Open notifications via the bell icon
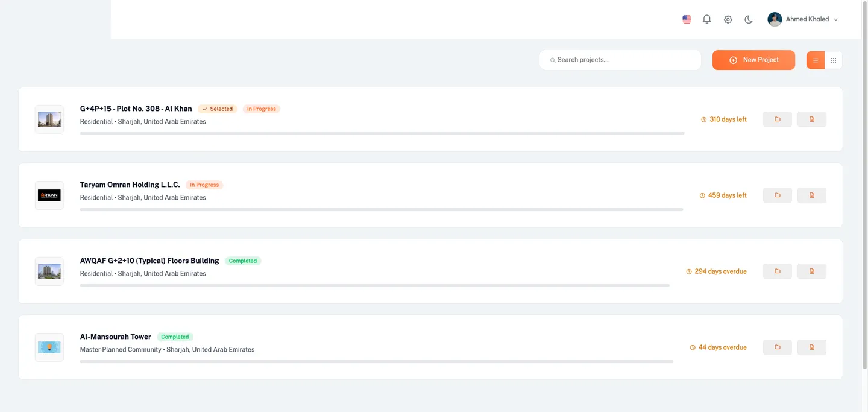 pos(706,19)
